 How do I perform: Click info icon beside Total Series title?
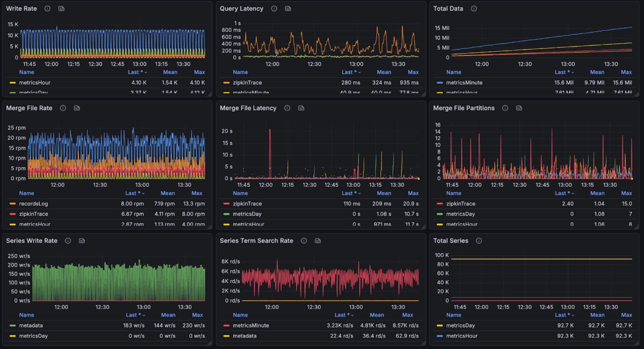click(x=479, y=241)
